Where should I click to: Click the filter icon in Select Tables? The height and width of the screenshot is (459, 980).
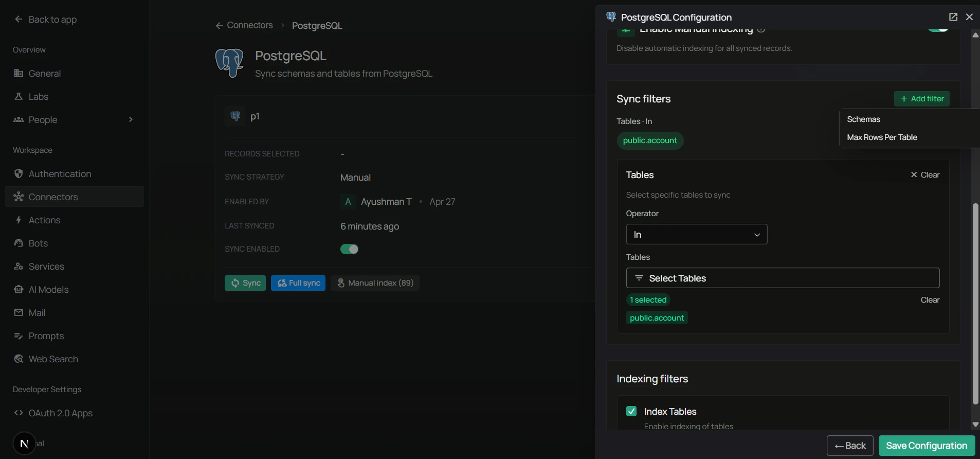click(639, 278)
